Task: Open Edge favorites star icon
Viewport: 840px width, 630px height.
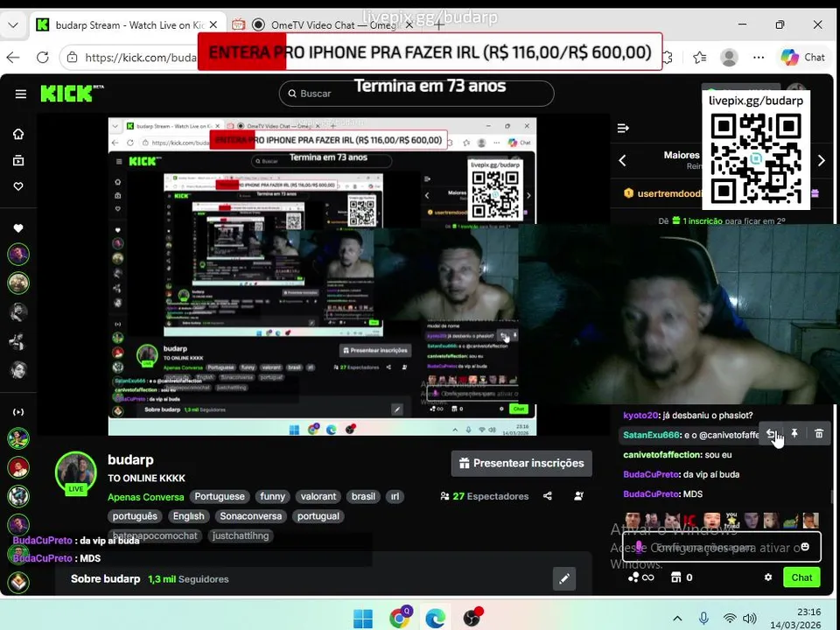Action: click(x=699, y=58)
